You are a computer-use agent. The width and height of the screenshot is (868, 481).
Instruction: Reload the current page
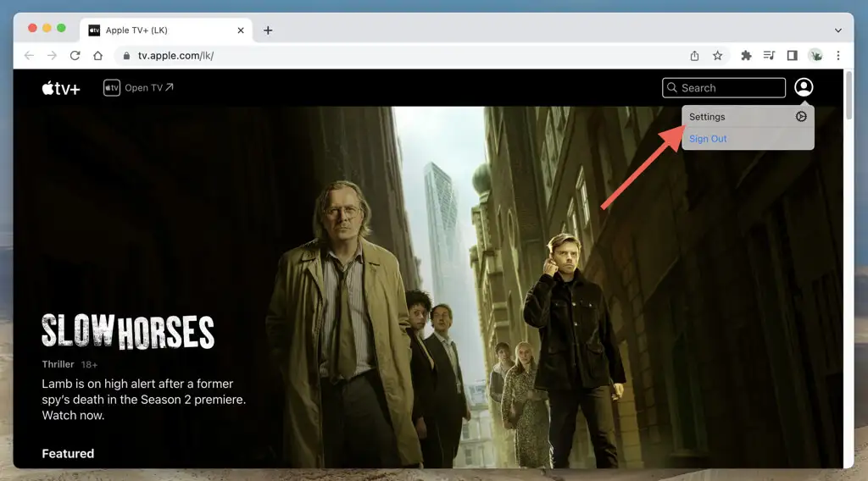pyautogui.click(x=75, y=55)
